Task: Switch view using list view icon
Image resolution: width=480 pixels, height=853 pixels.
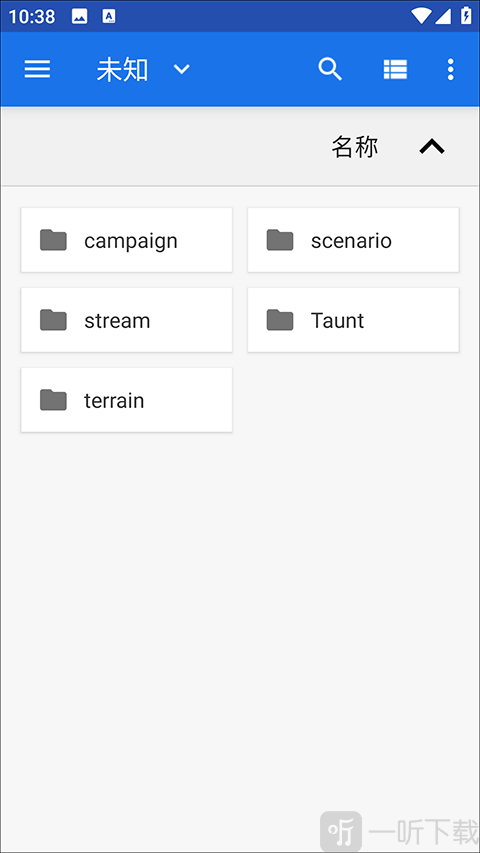Action: tap(395, 70)
